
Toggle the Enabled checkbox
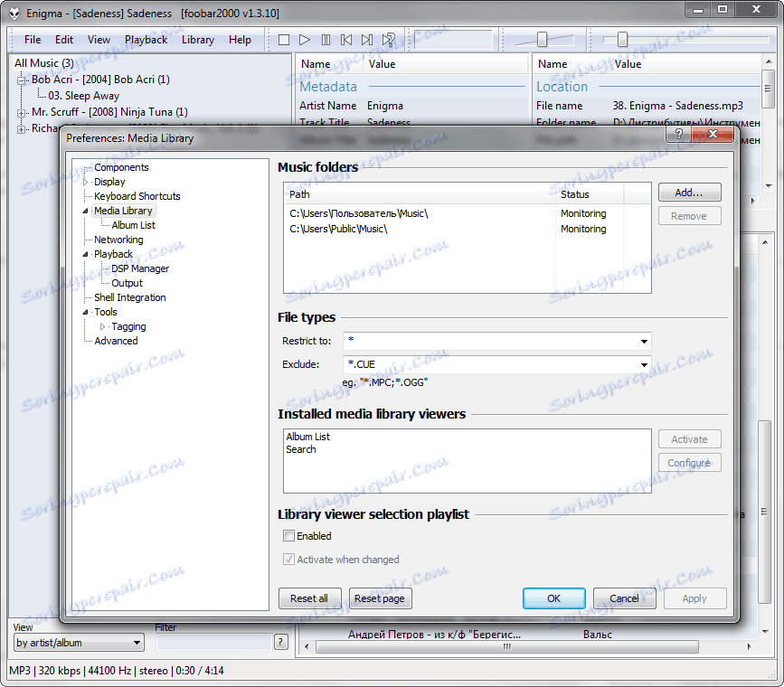[x=288, y=536]
